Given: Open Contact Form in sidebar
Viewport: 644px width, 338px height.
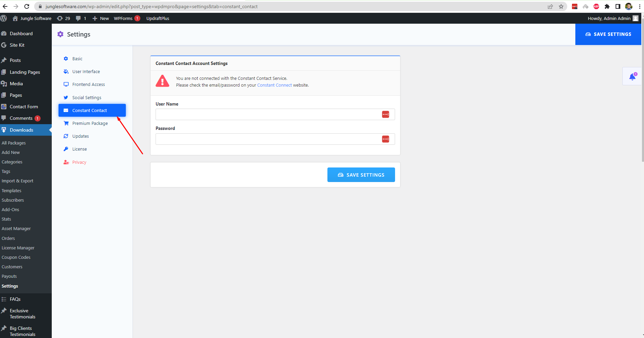Looking at the screenshot, I should (26, 107).
